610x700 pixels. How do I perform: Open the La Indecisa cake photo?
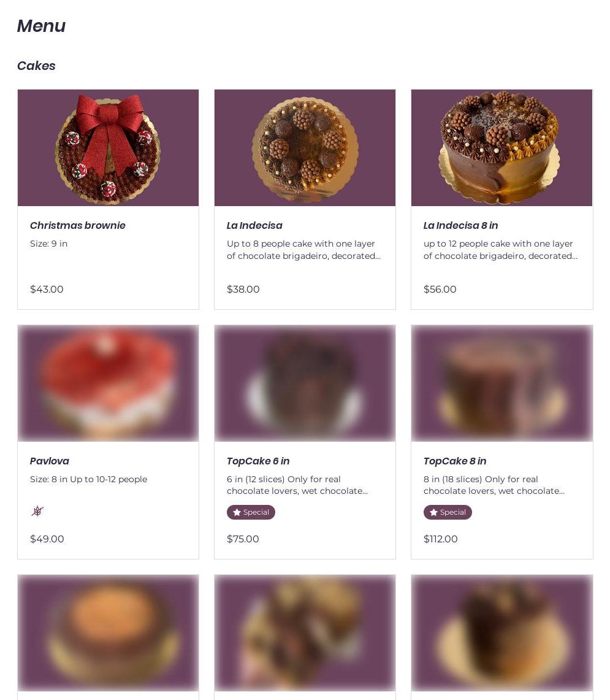click(305, 148)
